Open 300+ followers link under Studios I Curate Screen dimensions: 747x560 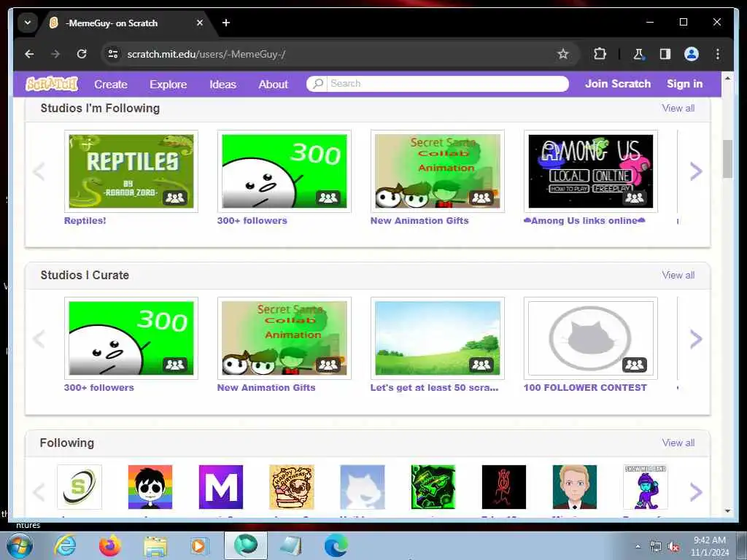pyautogui.click(x=98, y=388)
